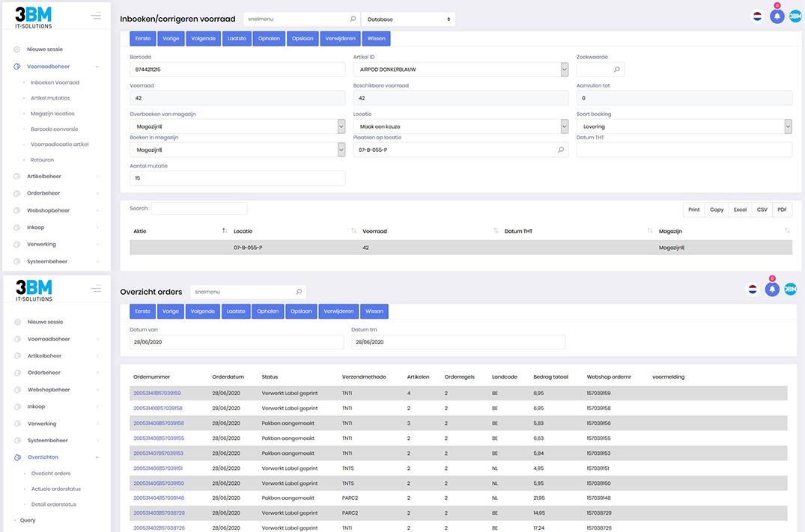Click the search icon in Plaatsen op locatie
805x532 pixels.
[561, 150]
